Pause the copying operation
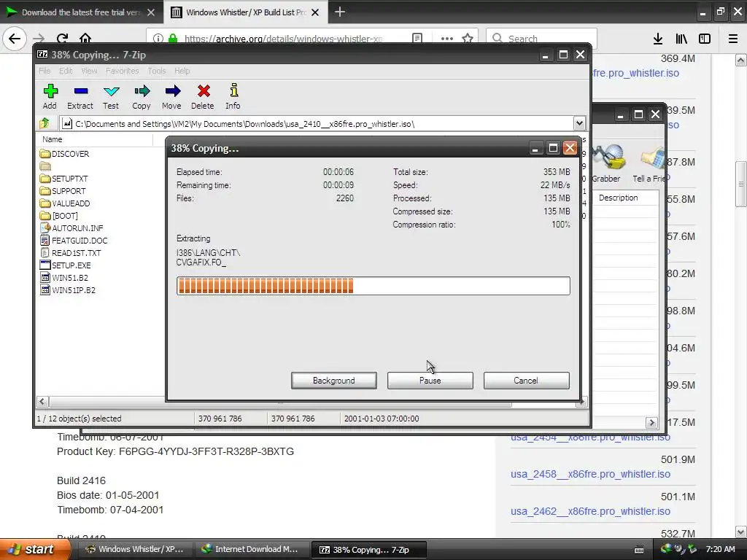Screen dimensions: 747x560 pos(430,381)
